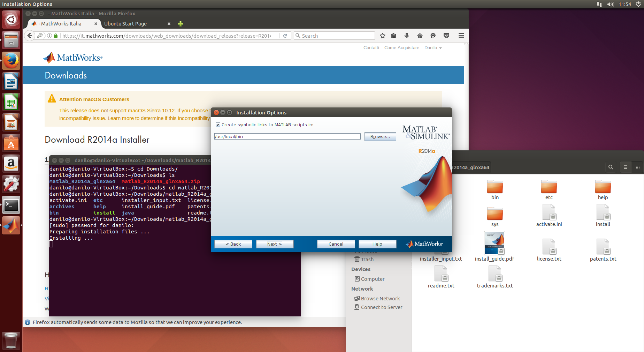Click the Firefox Search box
Viewport: 644px width, 352px height.
point(335,36)
